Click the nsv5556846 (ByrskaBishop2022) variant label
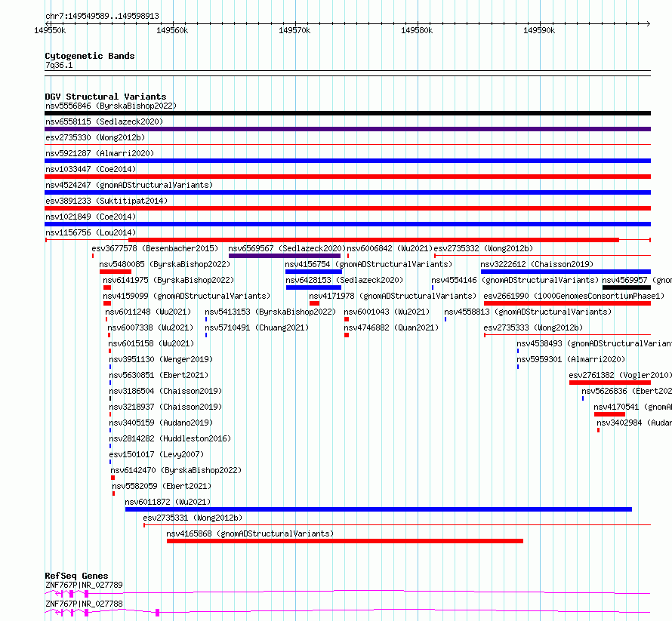Viewport: 672px width, 621px height. 111,106
